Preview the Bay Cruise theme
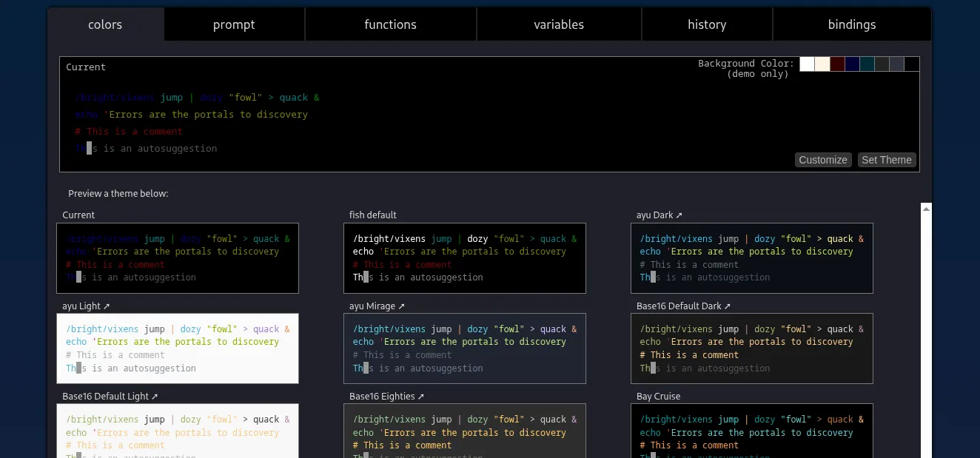Image resolution: width=980 pixels, height=458 pixels. [x=752, y=431]
